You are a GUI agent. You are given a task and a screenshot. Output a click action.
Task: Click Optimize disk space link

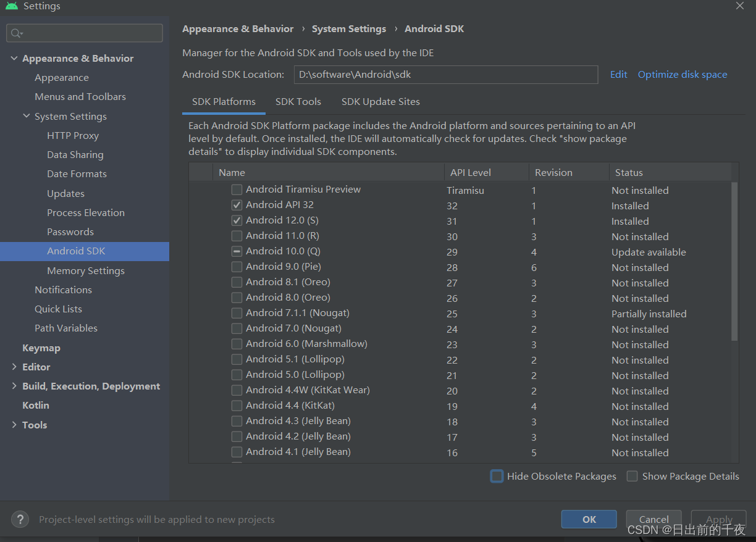(x=682, y=74)
